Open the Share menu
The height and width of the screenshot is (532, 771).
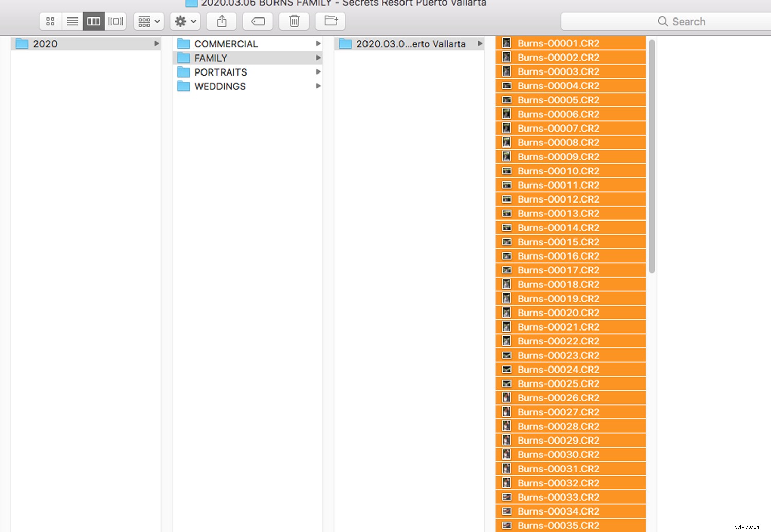pyautogui.click(x=221, y=21)
